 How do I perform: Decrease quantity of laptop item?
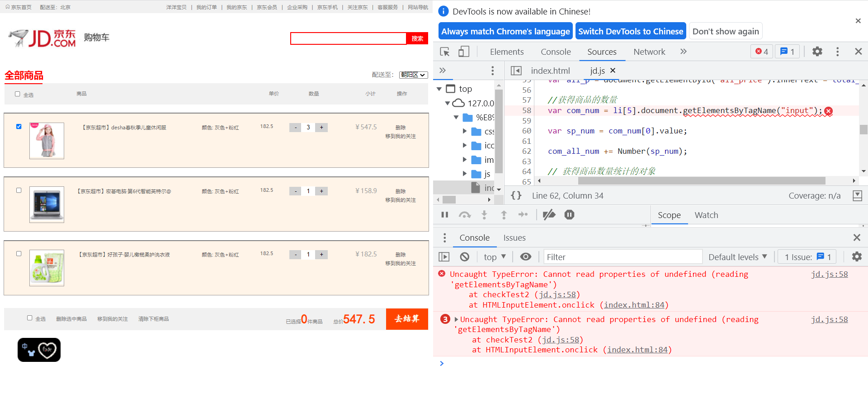point(295,191)
